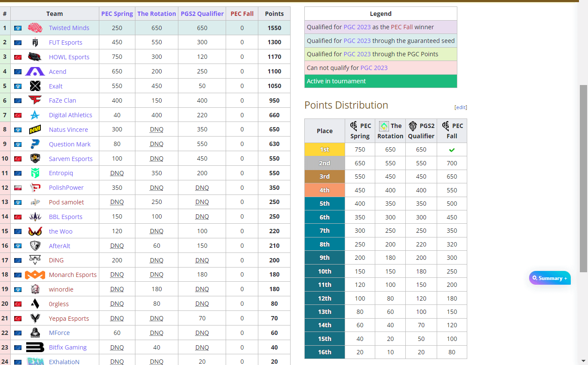Click the PEC Fall header in standings

[242, 14]
